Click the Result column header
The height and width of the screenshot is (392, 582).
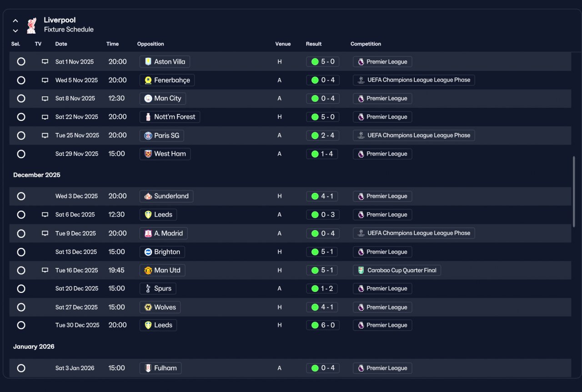pos(314,44)
